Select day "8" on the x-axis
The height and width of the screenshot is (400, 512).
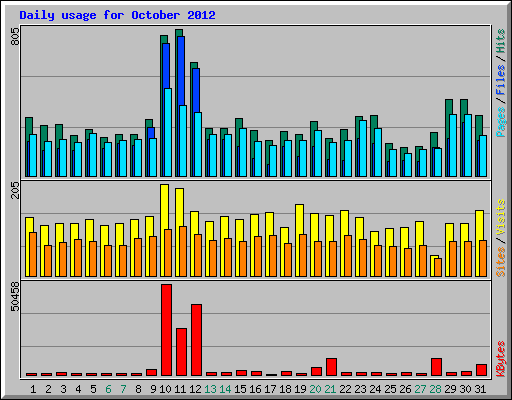138,389
